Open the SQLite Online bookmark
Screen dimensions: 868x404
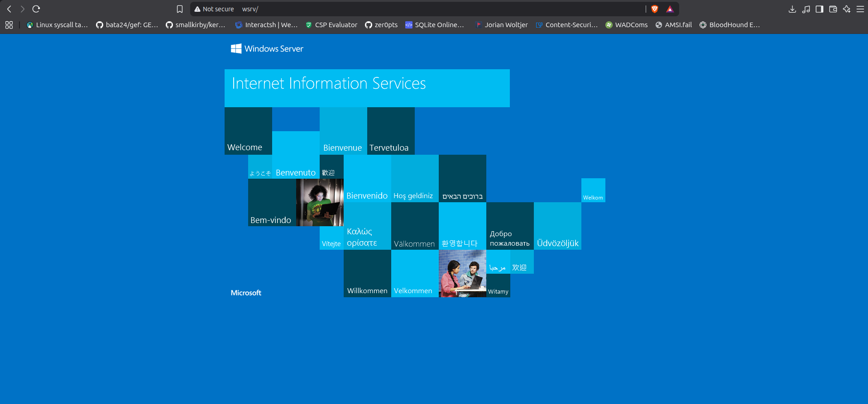[435, 25]
